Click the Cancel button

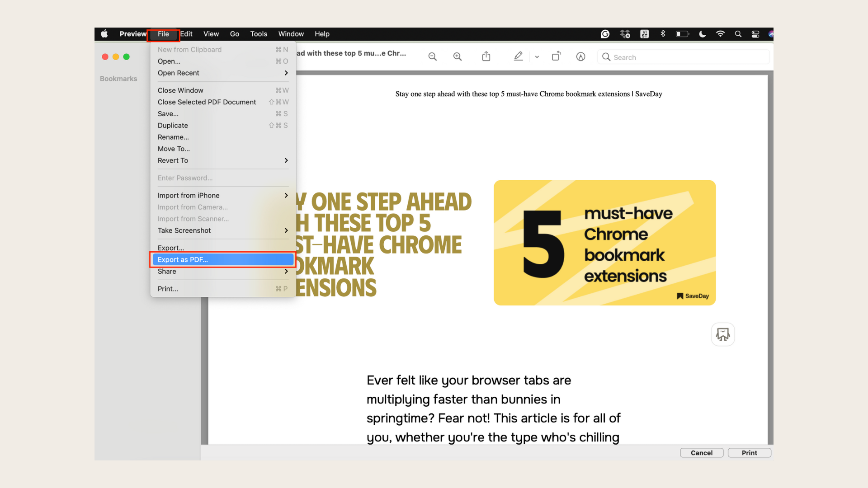[x=702, y=453]
